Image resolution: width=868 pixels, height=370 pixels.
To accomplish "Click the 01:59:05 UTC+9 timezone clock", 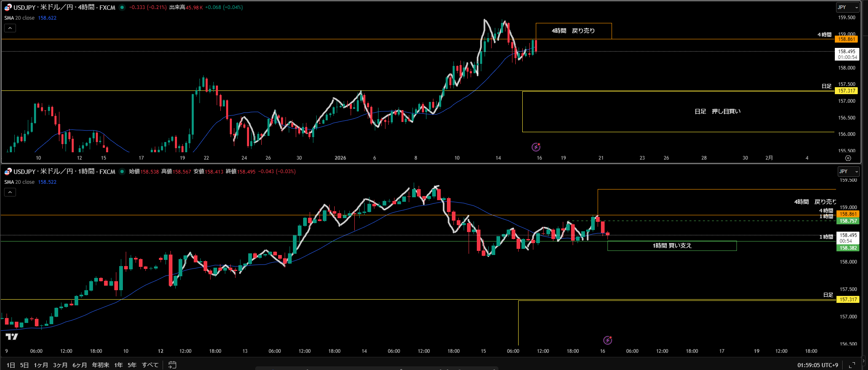I will click(817, 365).
